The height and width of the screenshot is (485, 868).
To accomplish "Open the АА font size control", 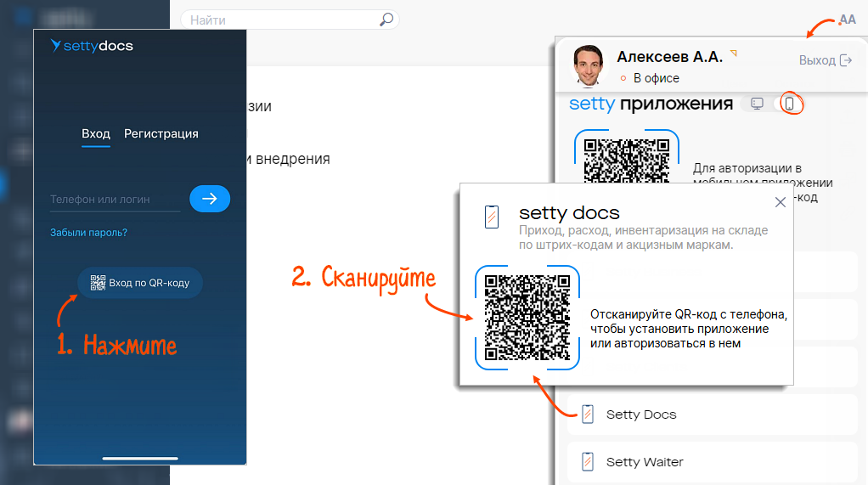I will point(848,20).
